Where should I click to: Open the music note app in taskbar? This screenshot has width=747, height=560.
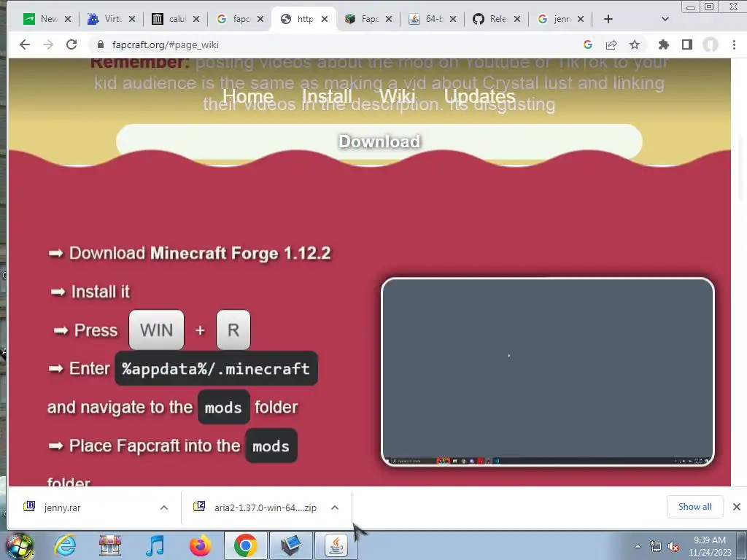[155, 545]
